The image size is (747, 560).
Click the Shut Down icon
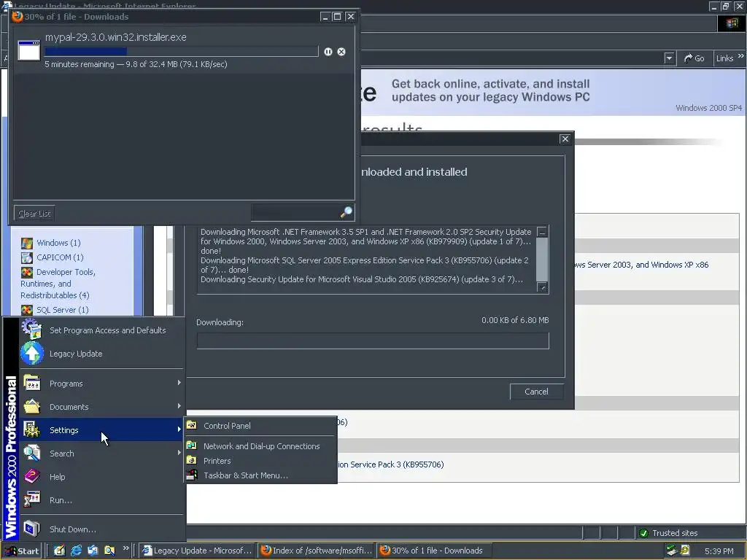tap(32, 529)
